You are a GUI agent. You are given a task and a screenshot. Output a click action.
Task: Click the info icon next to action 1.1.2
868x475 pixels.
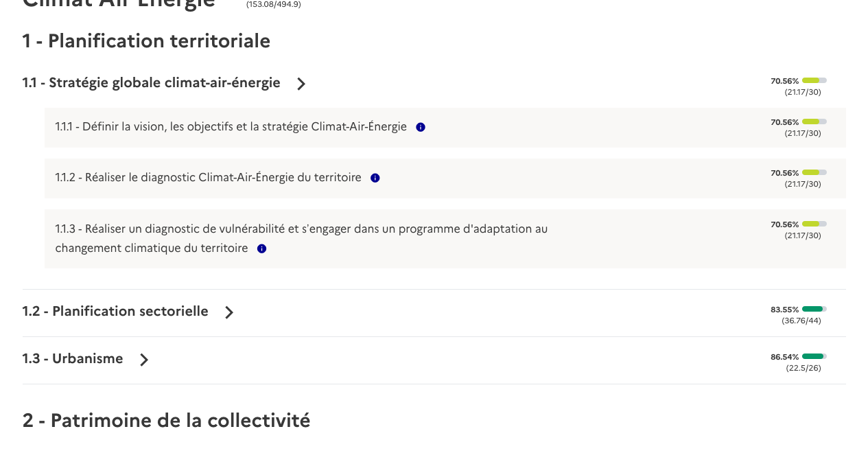[x=375, y=178]
